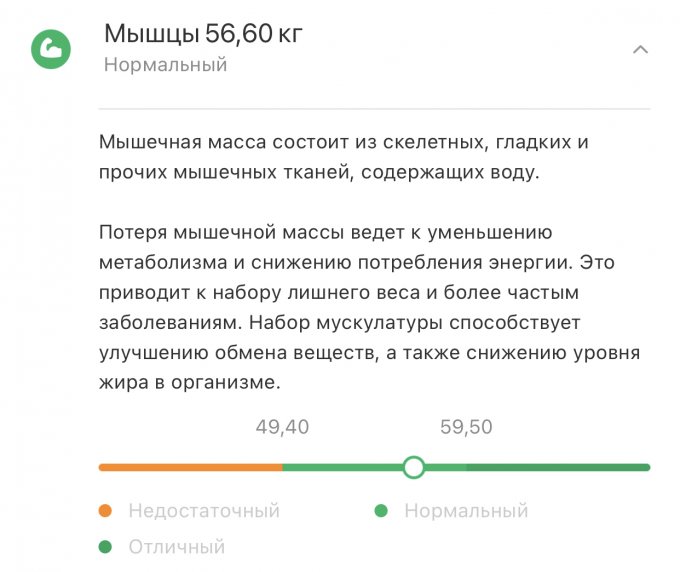Click the green muscle icon
Image resolution: width=680 pixels, height=572 pixels.
click(x=49, y=48)
